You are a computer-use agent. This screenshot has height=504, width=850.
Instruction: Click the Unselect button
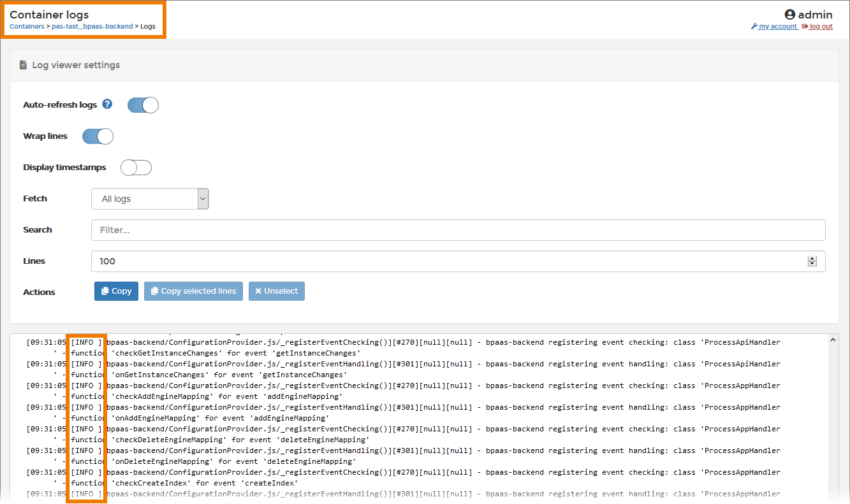pyautogui.click(x=276, y=291)
